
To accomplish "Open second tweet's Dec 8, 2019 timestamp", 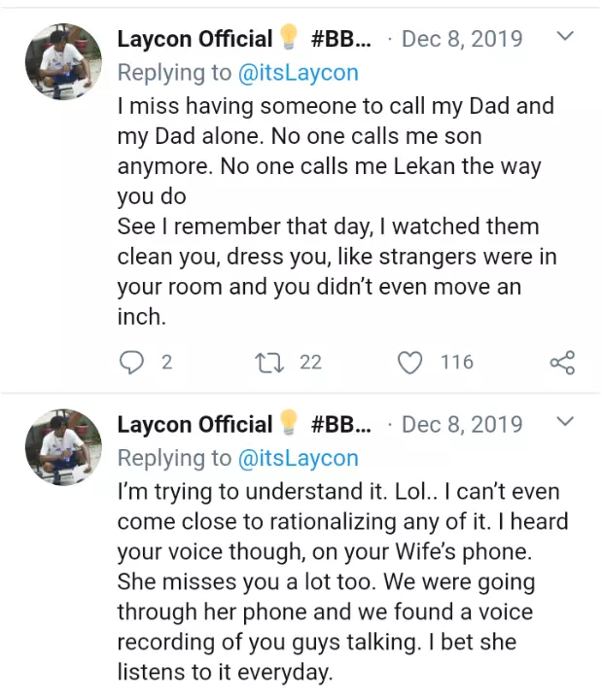I will pyautogui.click(x=462, y=424).
